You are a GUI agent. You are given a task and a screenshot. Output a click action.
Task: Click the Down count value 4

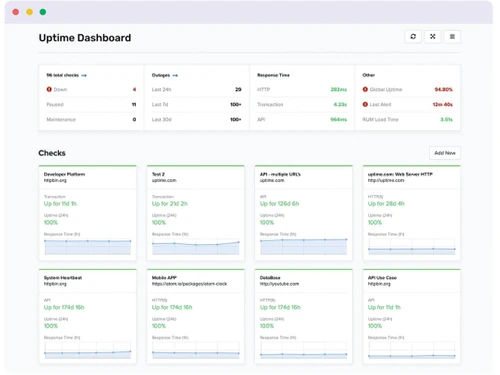click(134, 89)
